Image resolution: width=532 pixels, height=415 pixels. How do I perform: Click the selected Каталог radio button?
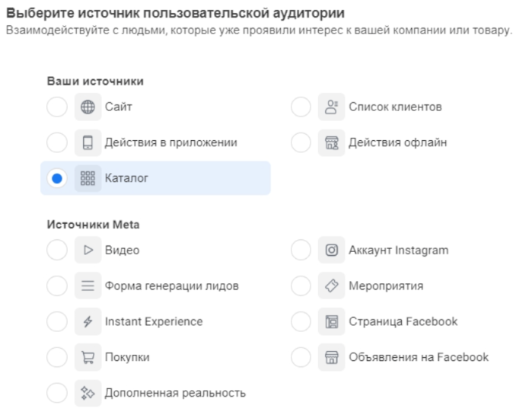point(57,179)
